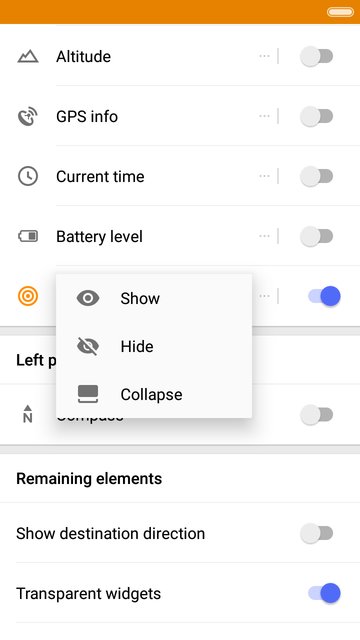Toggle Show destination direction switch
Screen dimensions: 360x640
pos(317,533)
